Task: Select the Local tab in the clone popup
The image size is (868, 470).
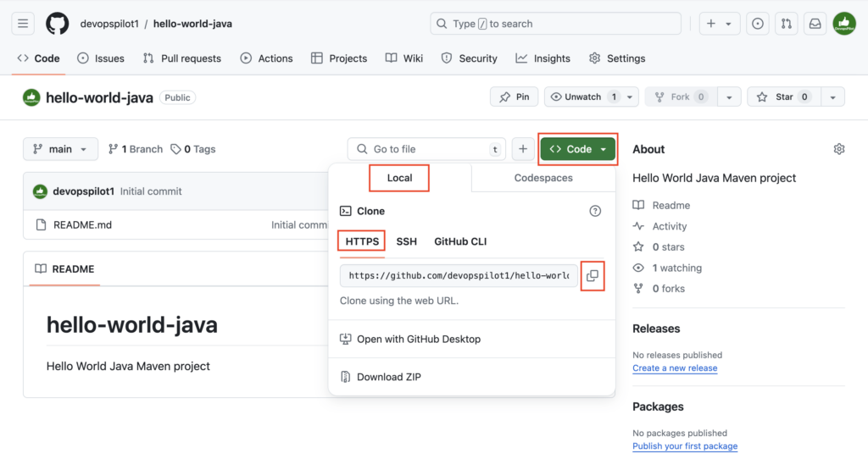Action: (400, 178)
